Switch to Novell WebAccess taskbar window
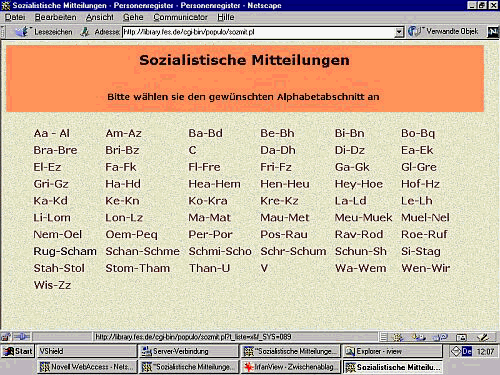500x375 pixels. (87, 367)
